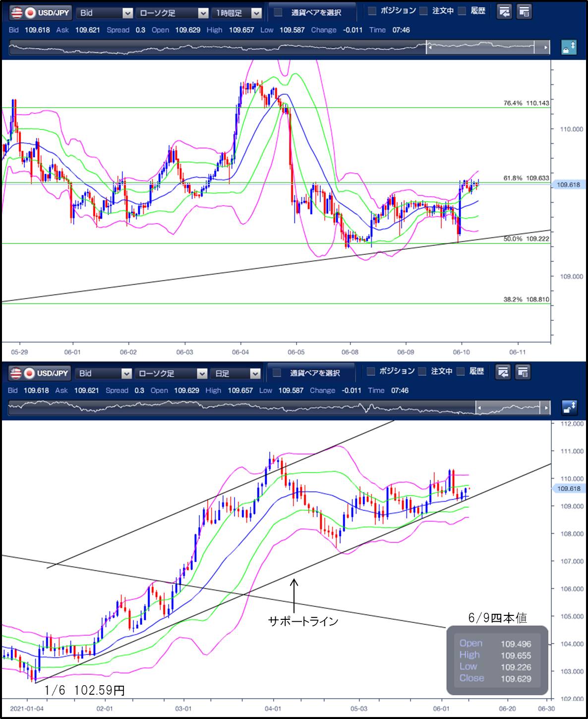Viewport: 588px width, 719px height.
Task: Tick the 注文中 checkbox in the upper chart
Action: (423, 11)
